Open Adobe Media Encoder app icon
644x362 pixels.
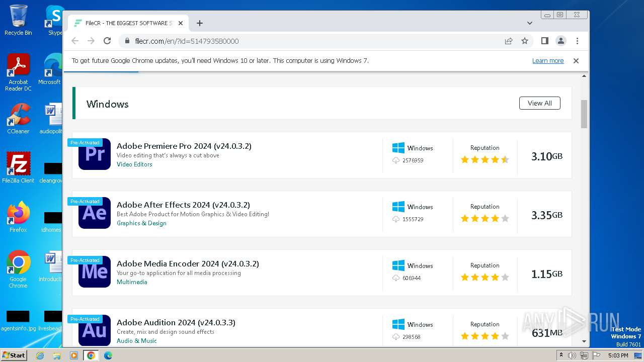95,271
